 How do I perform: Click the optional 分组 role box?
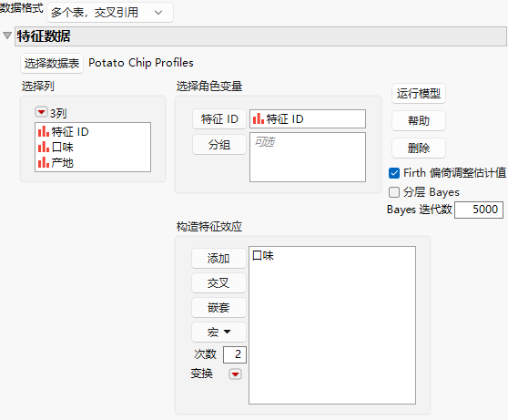(x=308, y=157)
